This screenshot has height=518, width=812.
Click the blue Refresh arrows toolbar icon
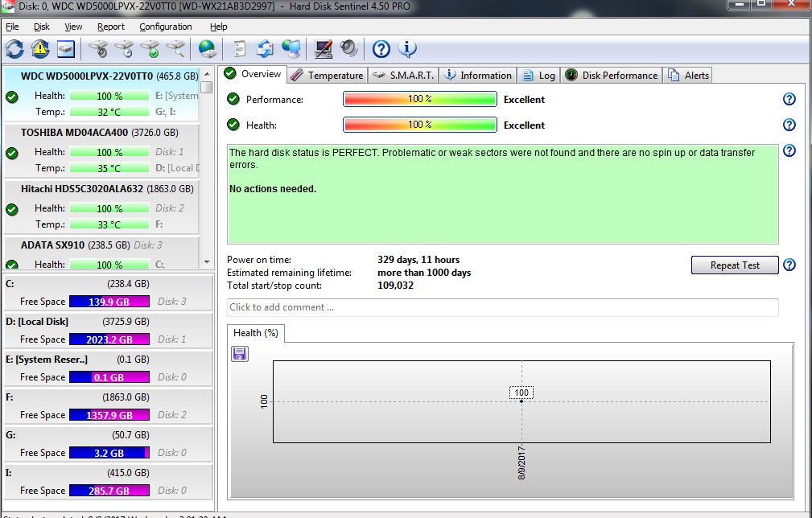pyautogui.click(x=14, y=49)
